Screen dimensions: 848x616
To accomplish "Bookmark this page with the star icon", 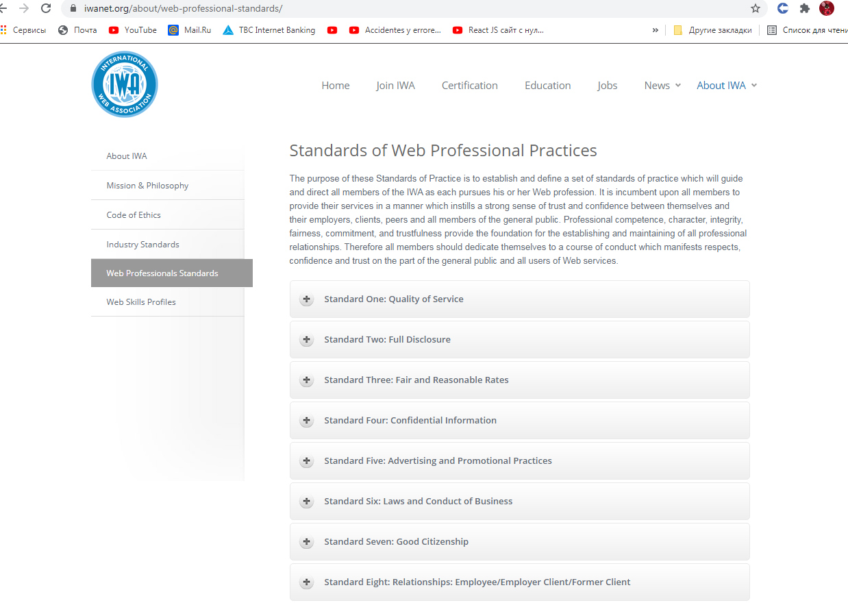I will 756,8.
